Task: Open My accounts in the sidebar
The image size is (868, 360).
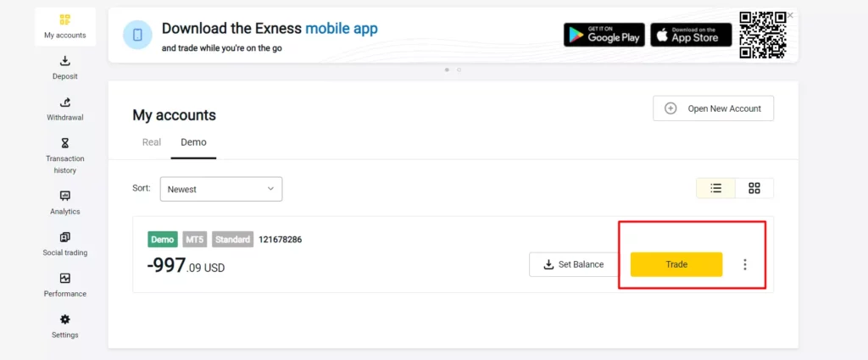Action: tap(65, 19)
